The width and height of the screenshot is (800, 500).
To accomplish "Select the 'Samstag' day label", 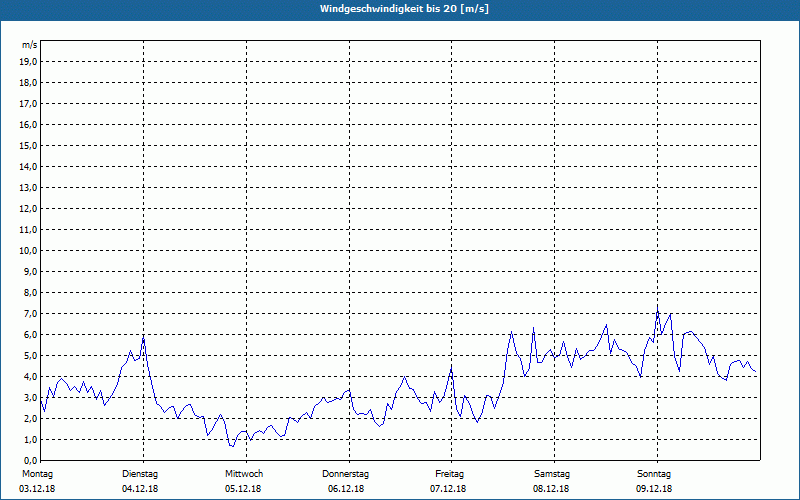I will click(x=552, y=474).
